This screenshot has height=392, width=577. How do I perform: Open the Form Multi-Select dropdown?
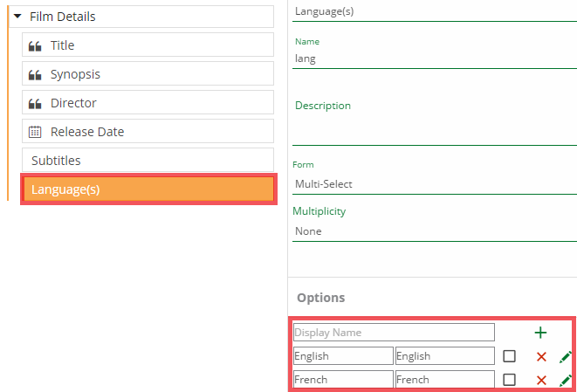(434, 184)
